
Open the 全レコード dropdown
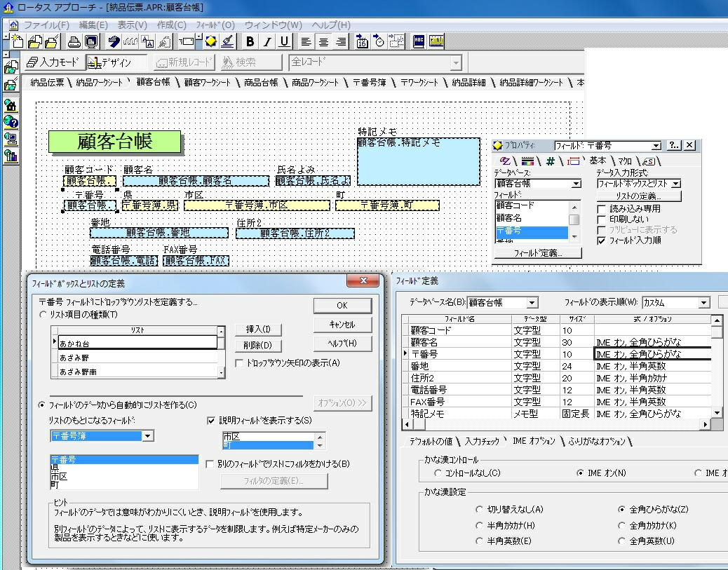[x=456, y=62]
